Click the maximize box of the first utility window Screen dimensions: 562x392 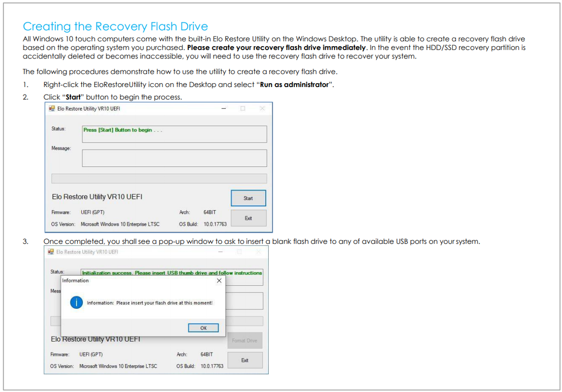pos(242,108)
